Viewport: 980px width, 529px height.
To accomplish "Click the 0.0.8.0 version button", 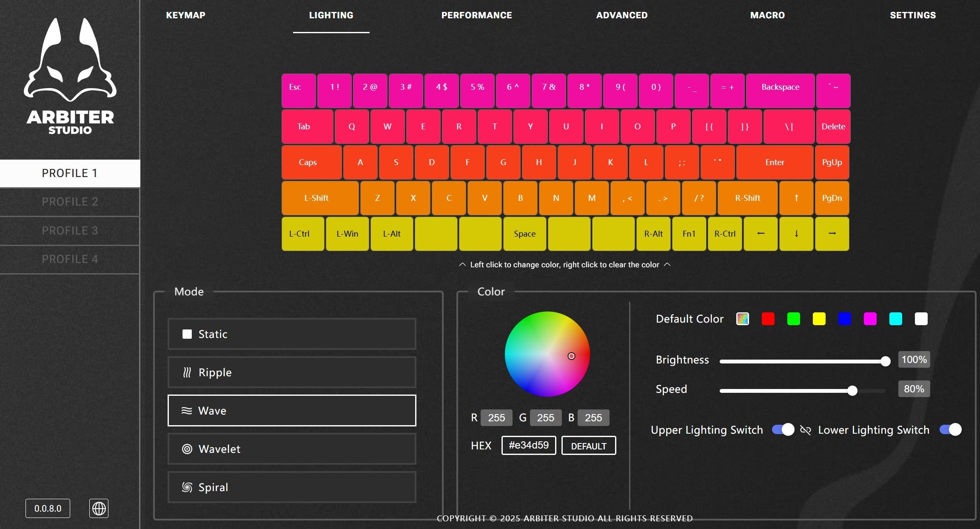I will pyautogui.click(x=48, y=508).
